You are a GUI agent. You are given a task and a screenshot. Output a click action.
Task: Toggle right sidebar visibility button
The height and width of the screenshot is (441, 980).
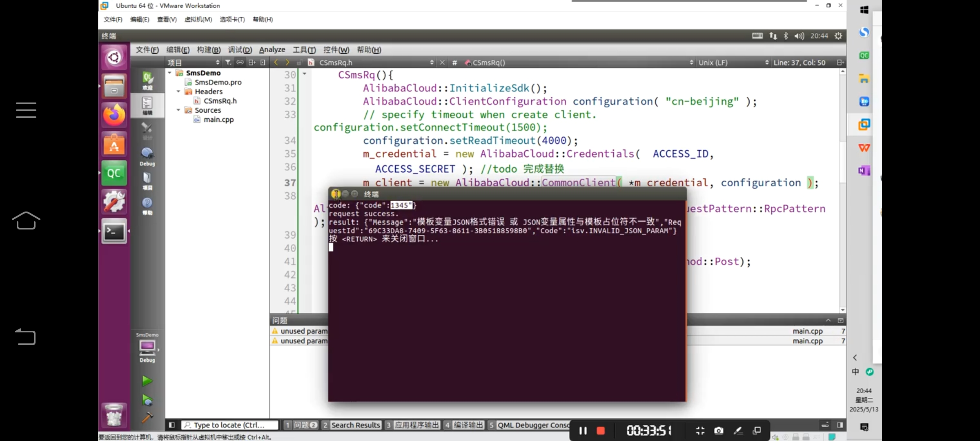coord(840,425)
